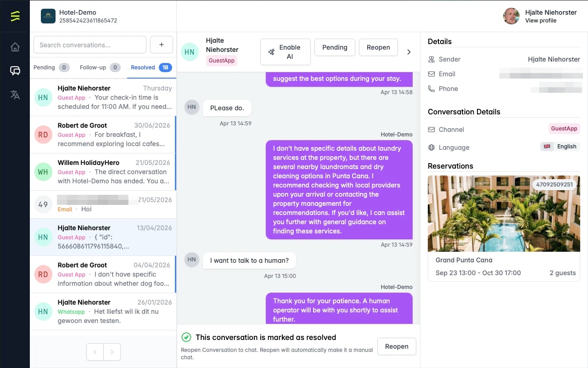Click the Hotel-Demo property logo
The height and width of the screenshot is (368, 588).
click(x=48, y=16)
